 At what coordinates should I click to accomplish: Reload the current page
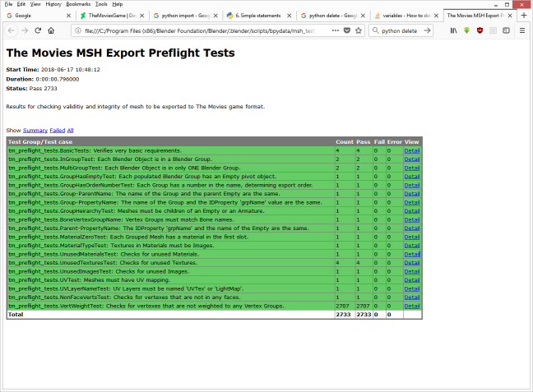[38, 30]
